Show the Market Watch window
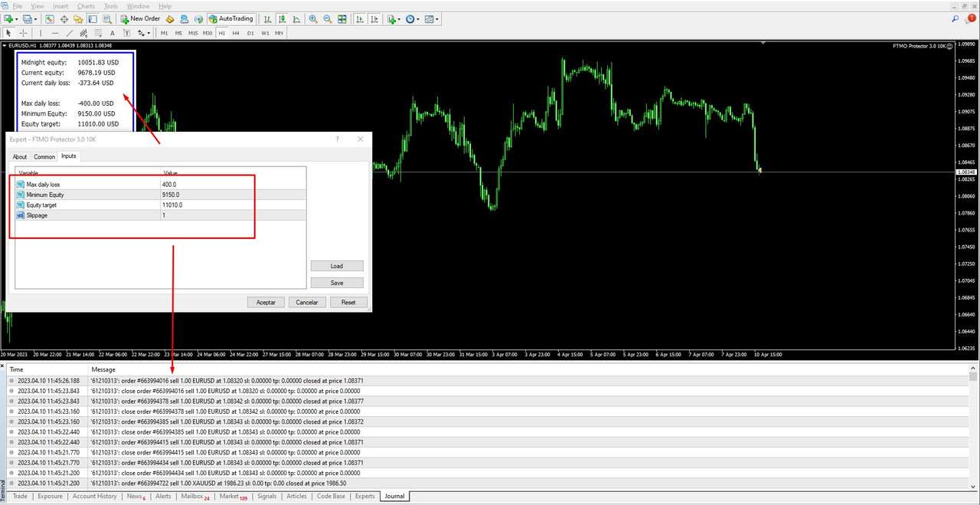Screen dimensions: 980x505 pyautogui.click(x=49, y=18)
